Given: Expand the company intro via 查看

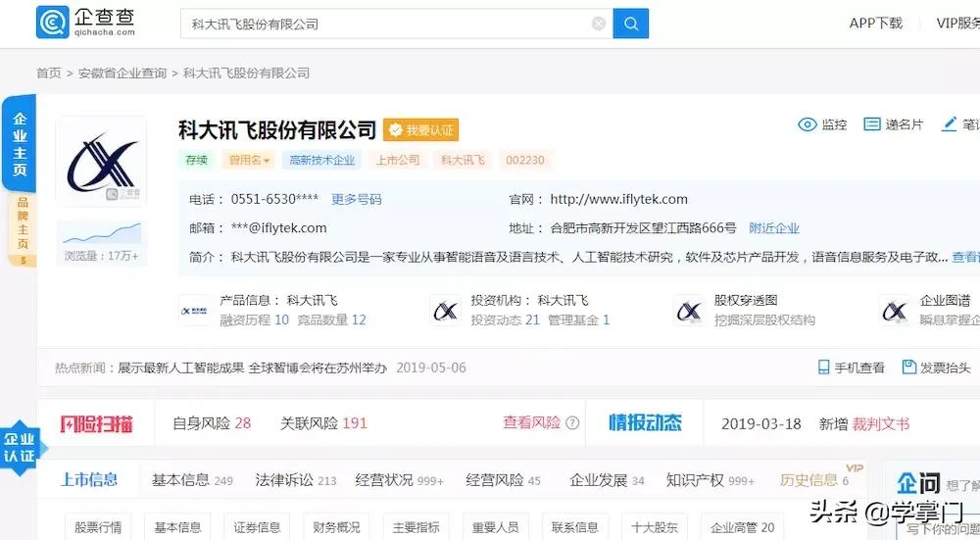Looking at the screenshot, I should pyautogui.click(x=965, y=257).
